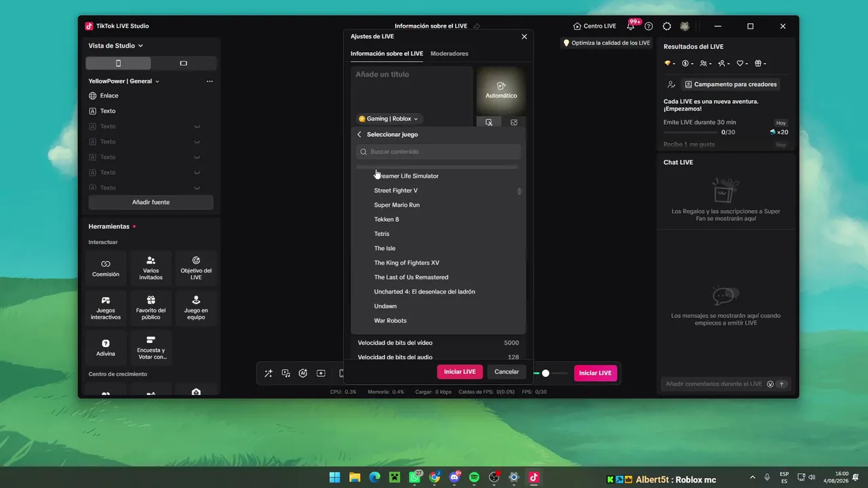Switch to portrait phone layout
This screenshot has width=868, height=488.
[x=119, y=63]
